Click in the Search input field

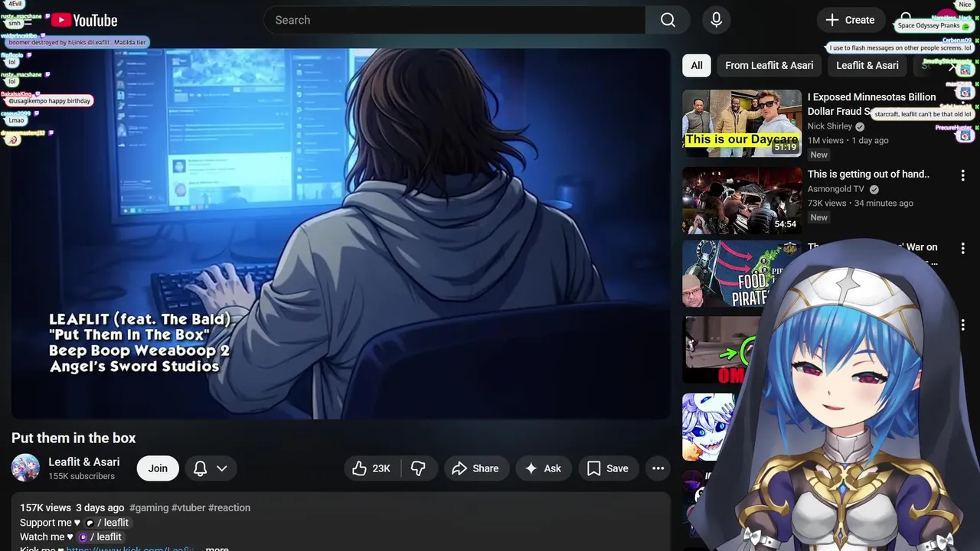[455, 20]
